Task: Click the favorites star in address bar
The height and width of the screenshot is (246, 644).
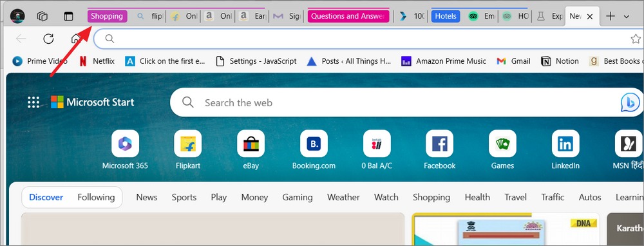Action: click(636, 39)
